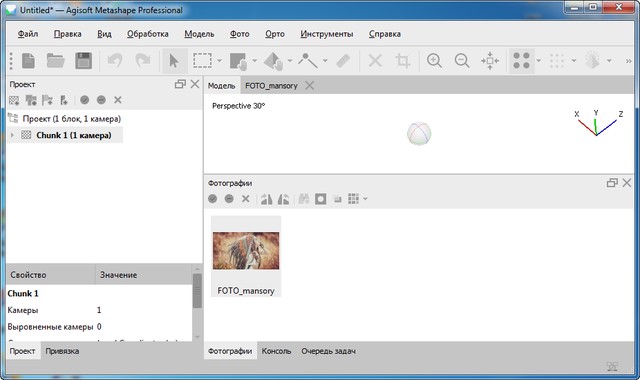Open the Обработка menu

(x=148, y=34)
